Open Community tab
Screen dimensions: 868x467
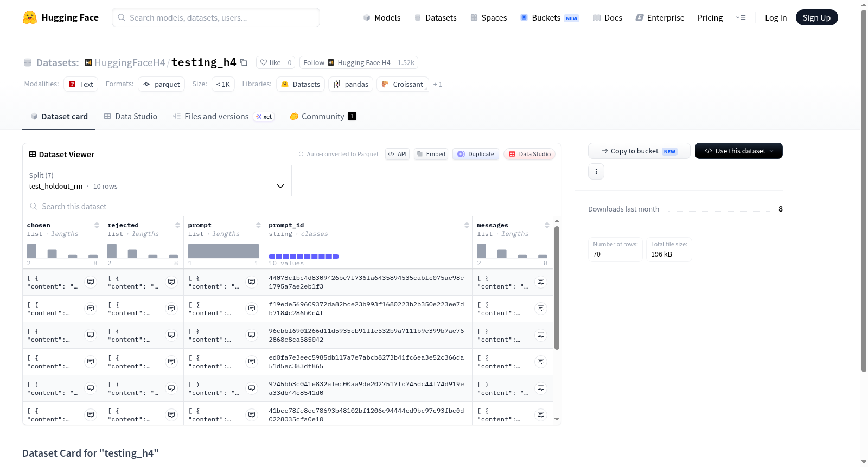click(x=323, y=117)
